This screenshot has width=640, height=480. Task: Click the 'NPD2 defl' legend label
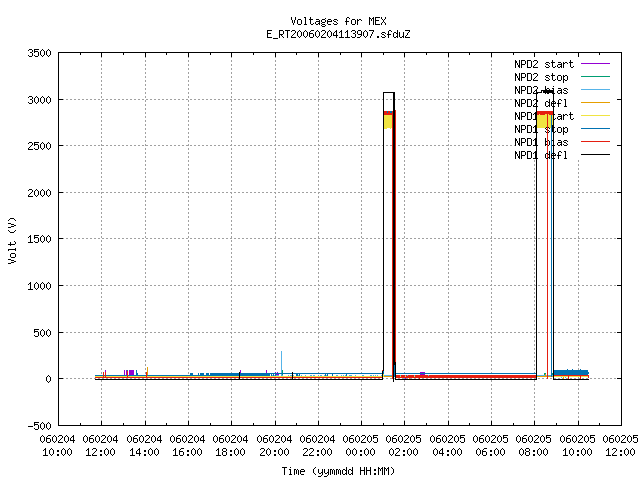click(541, 103)
